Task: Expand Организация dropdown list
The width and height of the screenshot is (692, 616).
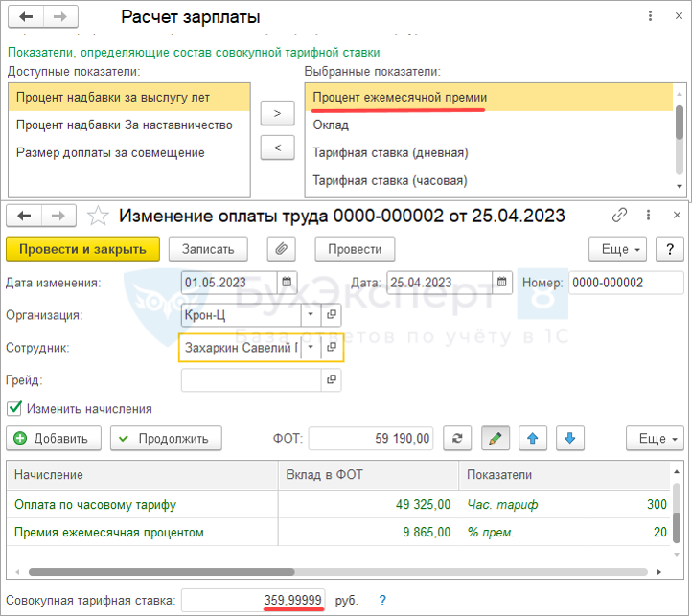Action: (x=311, y=314)
